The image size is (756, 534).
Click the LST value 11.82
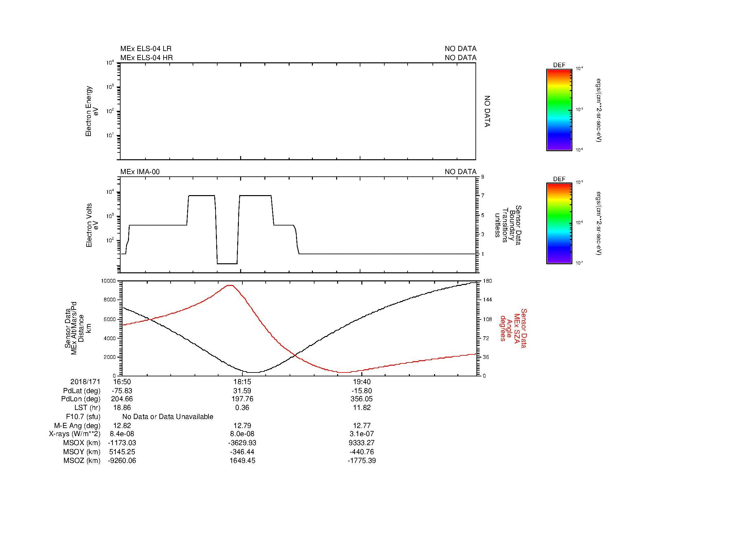click(x=362, y=408)
